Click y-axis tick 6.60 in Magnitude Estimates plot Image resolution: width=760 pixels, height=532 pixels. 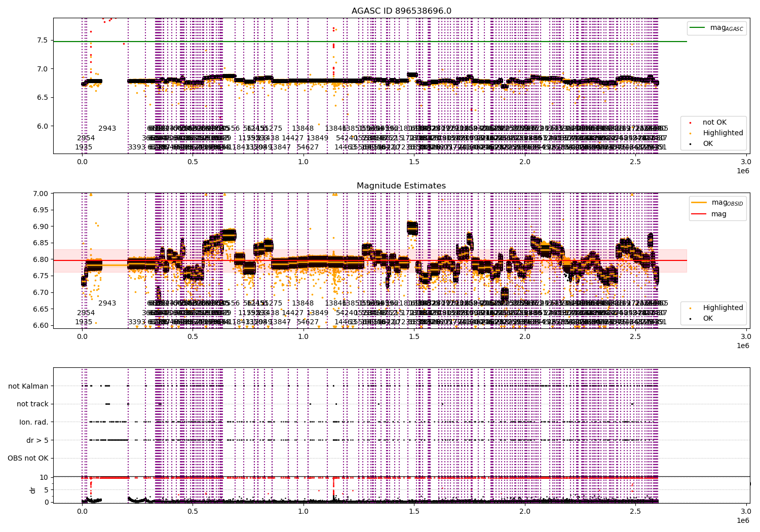coord(40,325)
